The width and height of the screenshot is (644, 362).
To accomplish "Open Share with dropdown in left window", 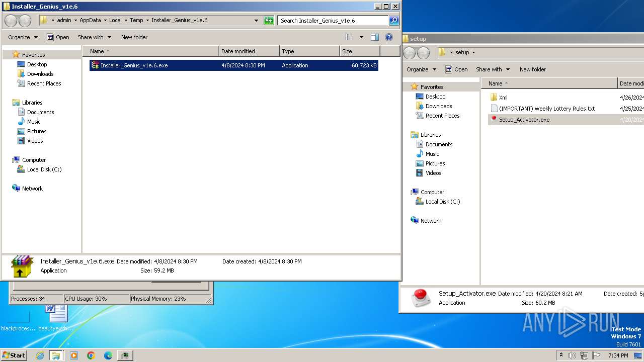I will [95, 37].
